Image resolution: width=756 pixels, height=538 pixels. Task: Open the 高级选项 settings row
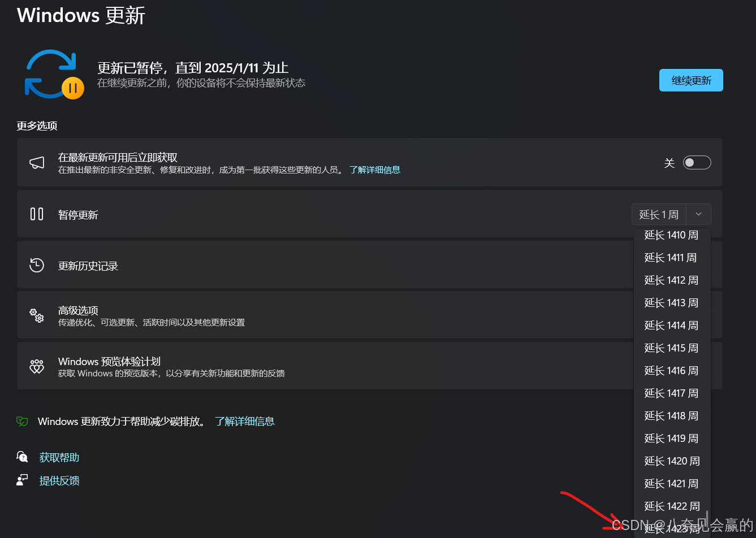tap(325, 315)
